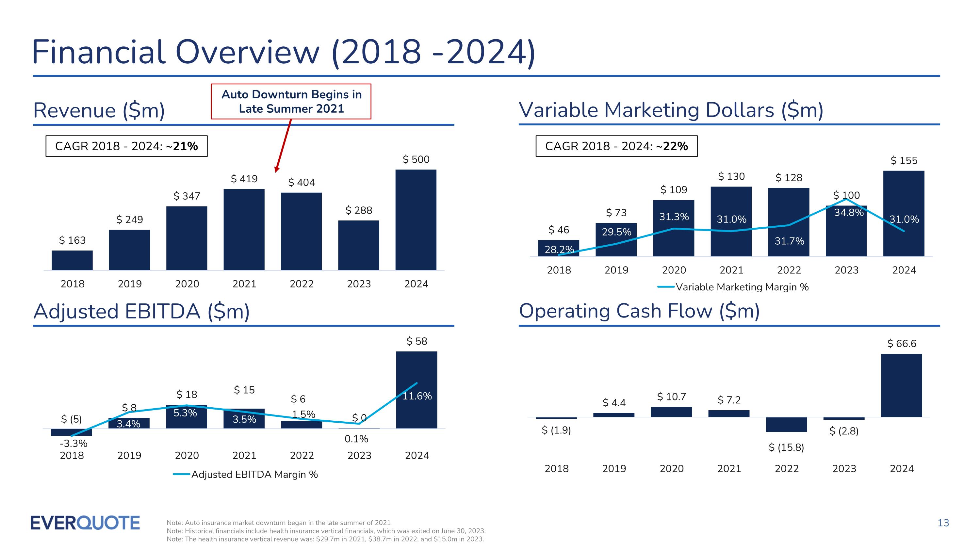
Task: Click the EverQuote logo
Action: (85, 523)
